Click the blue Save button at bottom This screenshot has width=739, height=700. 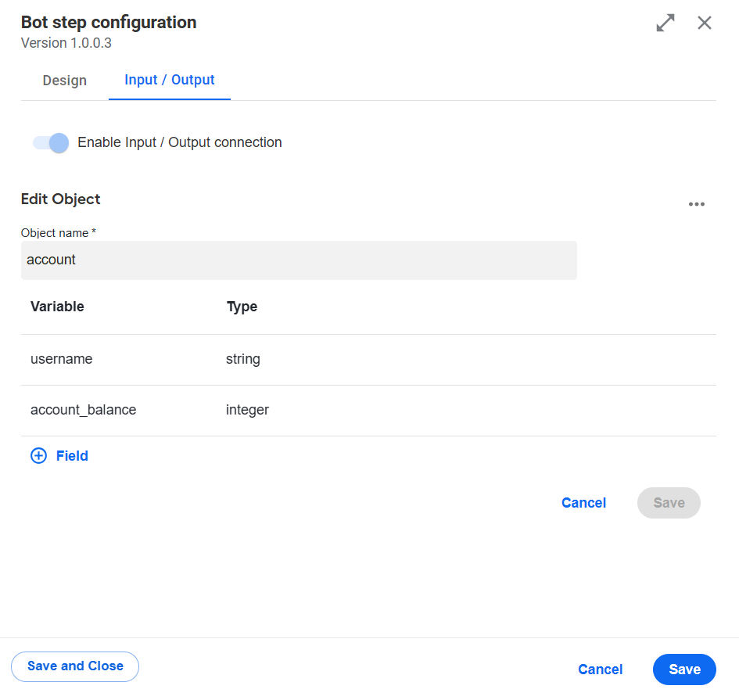[x=684, y=669]
